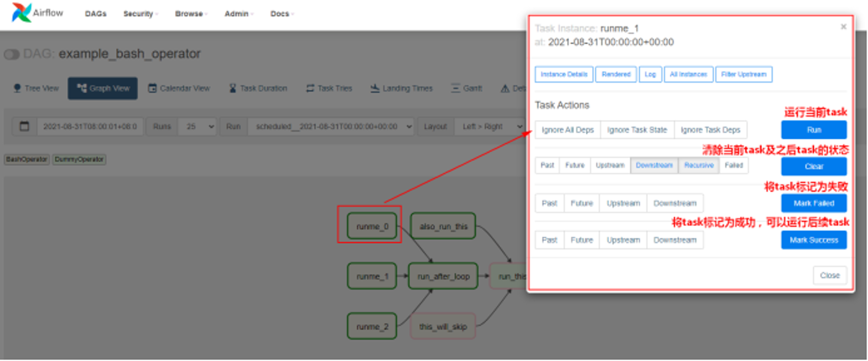Image resolution: width=868 pixels, height=361 pixels.
Task: Select the runme_0 task node
Action: (372, 226)
